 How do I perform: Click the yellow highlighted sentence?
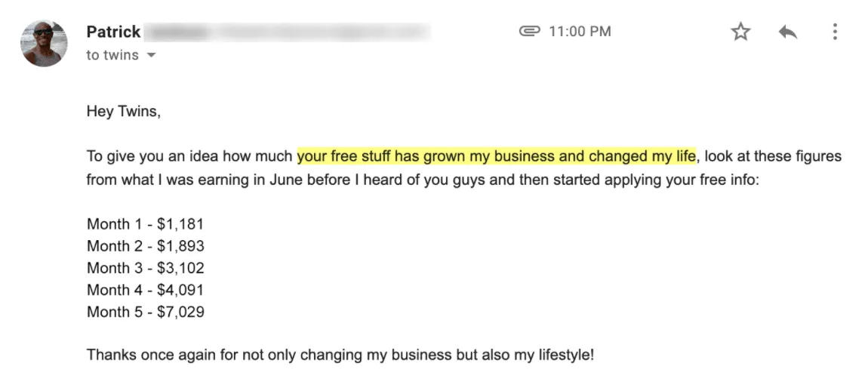point(496,157)
